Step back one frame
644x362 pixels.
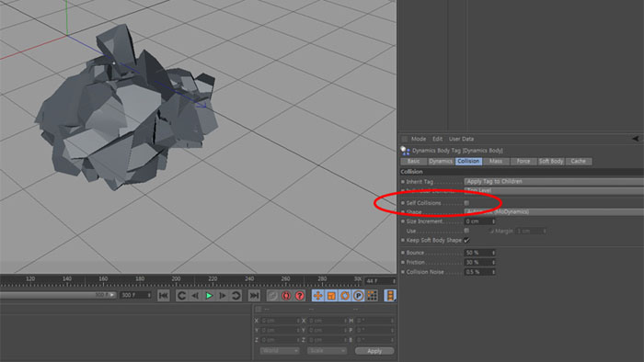click(x=195, y=295)
